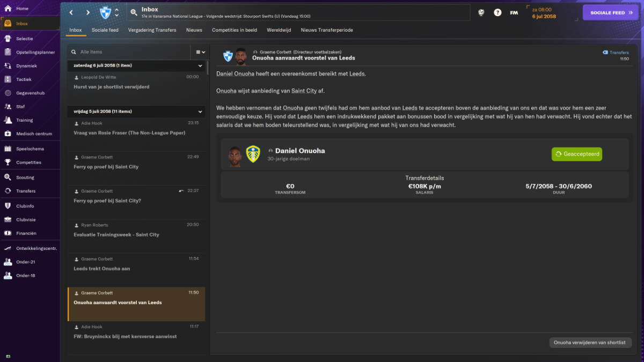Screen dimensions: 644x362
Task: Collapse the zaterdag 6 juli 2058 group
Action: [200, 65]
